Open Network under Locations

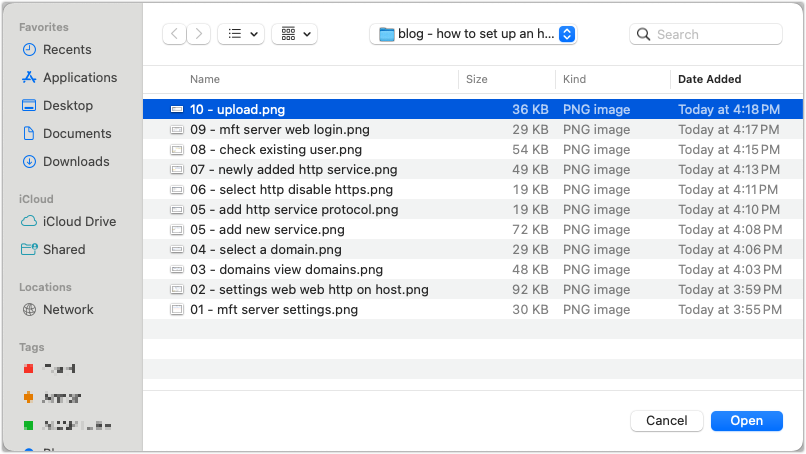(x=68, y=309)
